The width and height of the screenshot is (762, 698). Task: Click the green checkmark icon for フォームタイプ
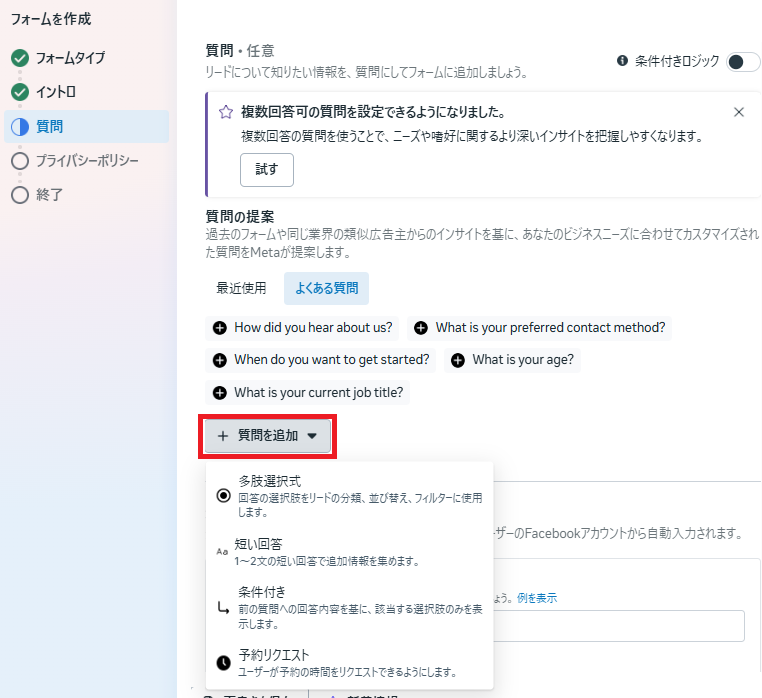[x=20, y=58]
